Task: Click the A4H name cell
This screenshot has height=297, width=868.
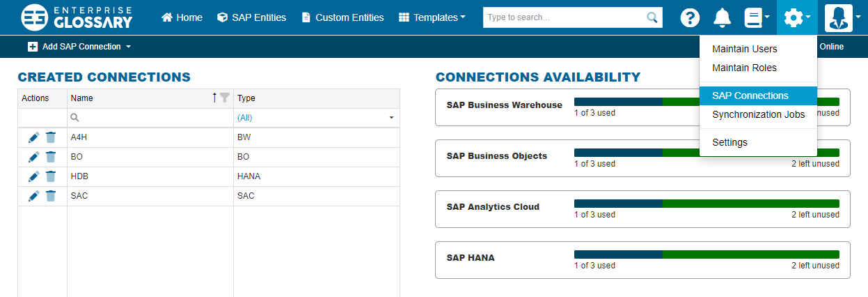Action: [x=150, y=137]
